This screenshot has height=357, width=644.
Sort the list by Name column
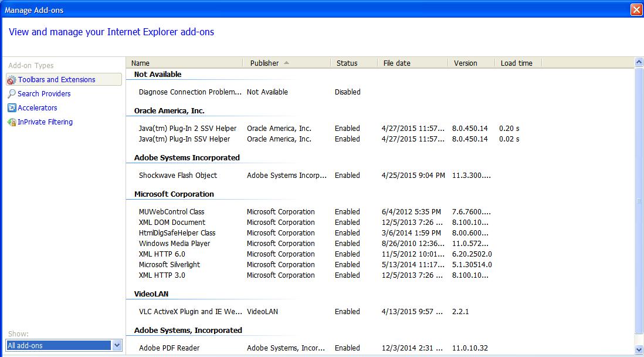(x=184, y=63)
